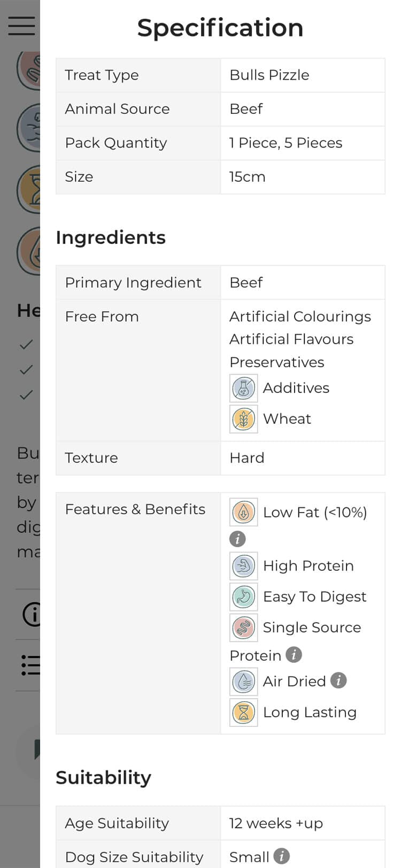Click the Single Source Protein info button
Image resolution: width=401 pixels, height=868 pixels.
click(293, 655)
